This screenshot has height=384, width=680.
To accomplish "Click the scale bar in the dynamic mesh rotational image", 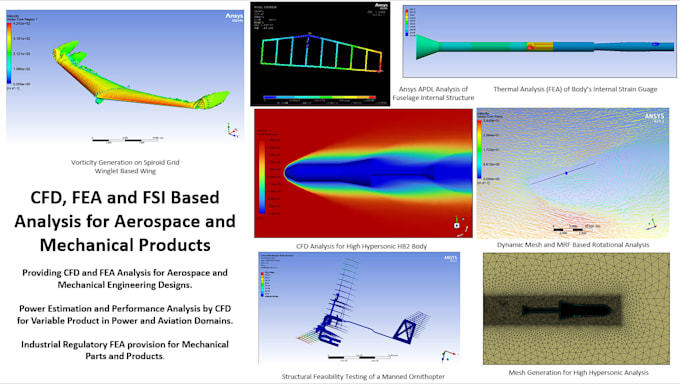I will pos(576,230).
